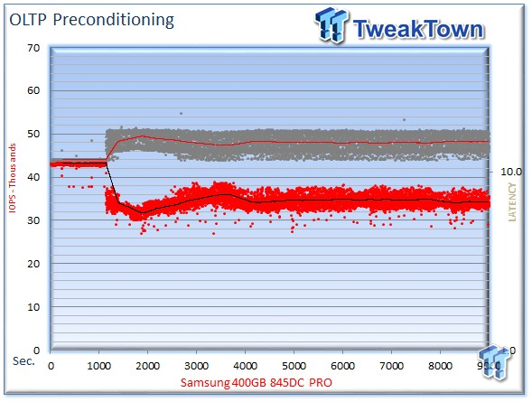
Task: Click the 'LATENCY' axis label
Action: [512, 201]
